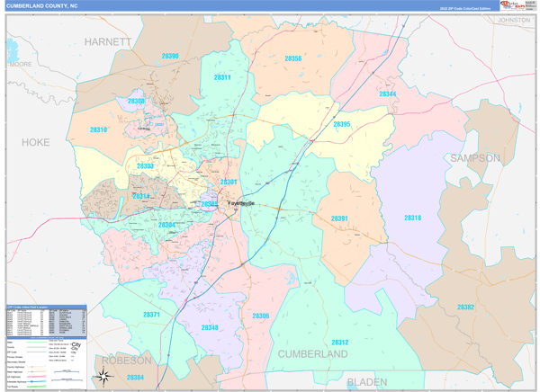This screenshot has height=392, width=540.
Task: Choose ZIP code 28395 on the map
Action: coord(342,124)
